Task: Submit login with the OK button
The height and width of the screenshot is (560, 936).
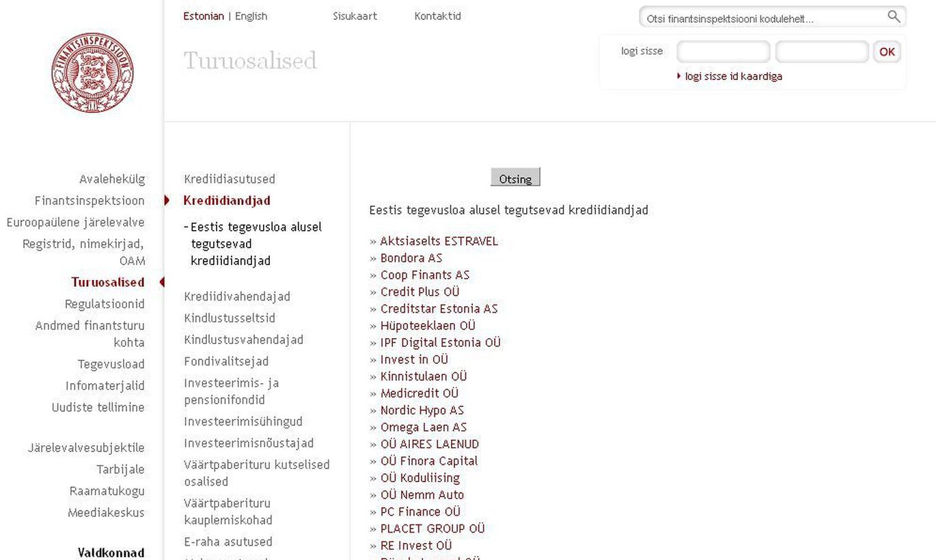Action: pos(887,52)
